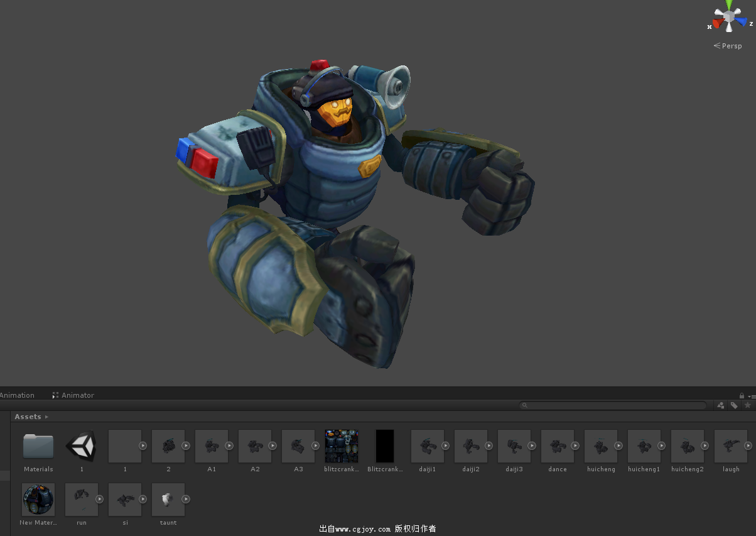Select the daiji2 asset
This screenshot has height=536, width=756.
[x=471, y=446]
